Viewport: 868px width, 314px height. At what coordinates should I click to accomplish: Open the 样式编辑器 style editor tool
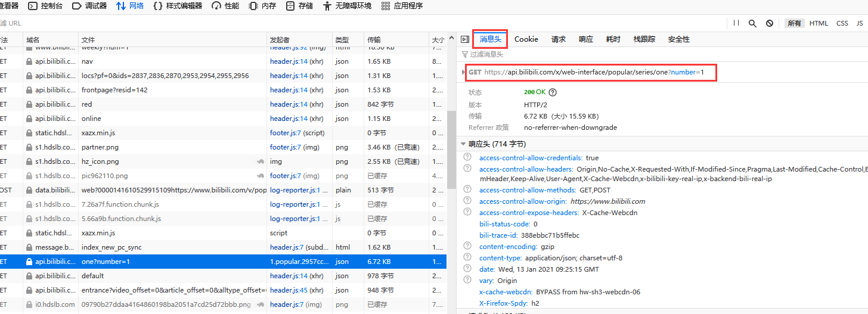click(178, 6)
